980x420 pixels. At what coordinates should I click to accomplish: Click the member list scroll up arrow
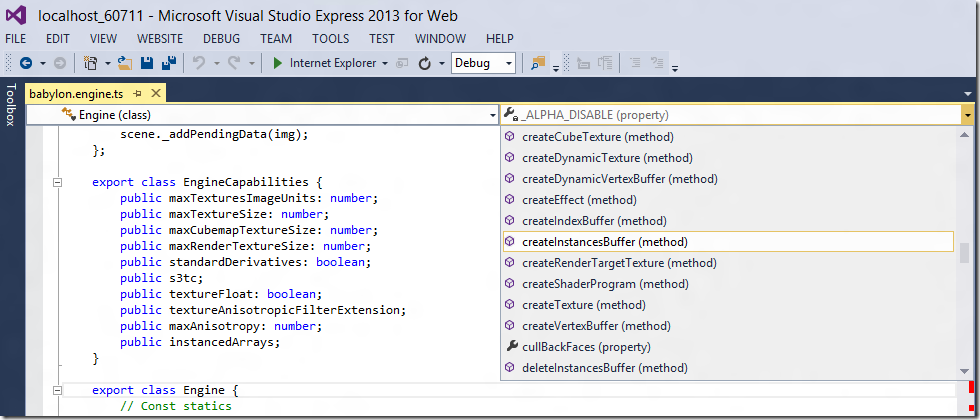point(965,134)
